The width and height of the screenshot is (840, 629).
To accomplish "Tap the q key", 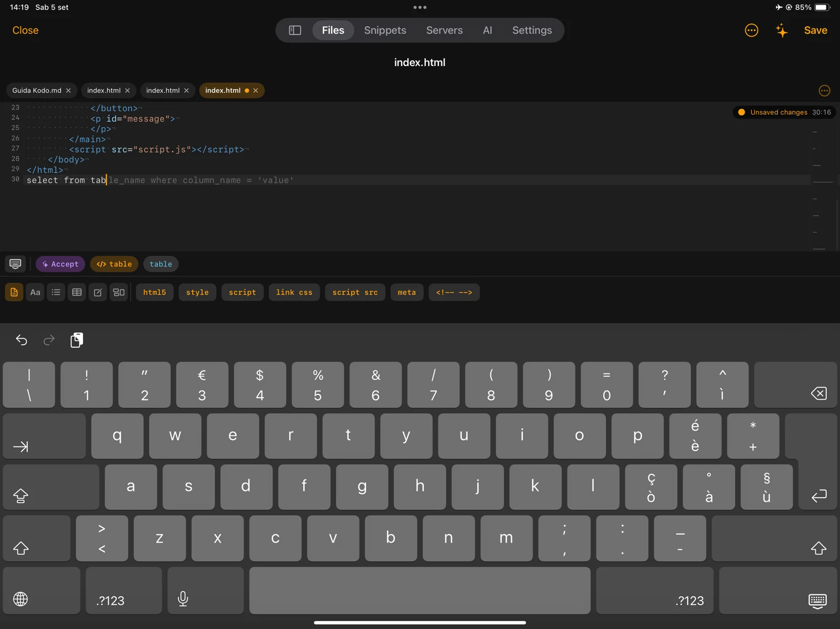I will click(117, 436).
